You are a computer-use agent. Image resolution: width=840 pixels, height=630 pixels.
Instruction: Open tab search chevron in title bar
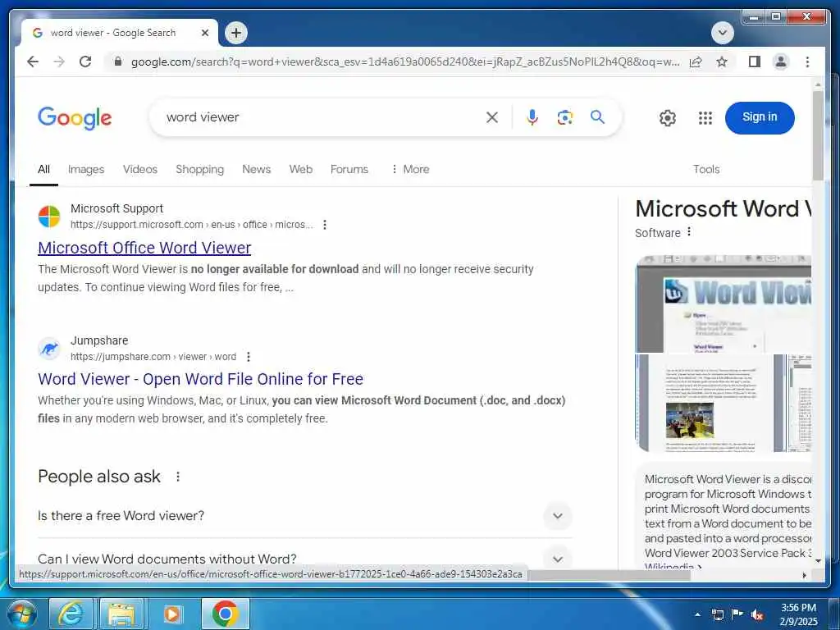coord(722,33)
